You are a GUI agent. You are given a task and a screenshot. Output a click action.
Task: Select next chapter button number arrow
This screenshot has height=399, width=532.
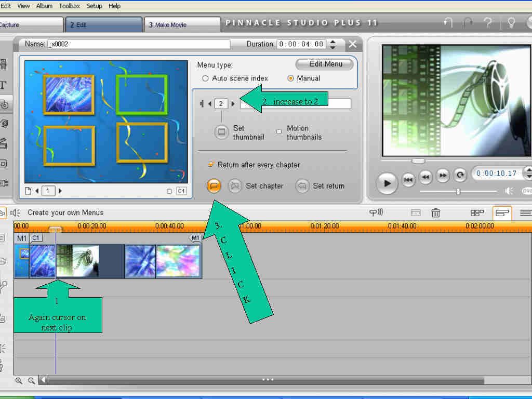tap(233, 103)
